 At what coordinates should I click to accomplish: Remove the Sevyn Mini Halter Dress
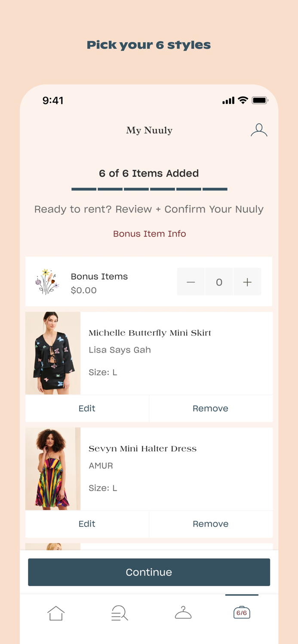coord(210,524)
